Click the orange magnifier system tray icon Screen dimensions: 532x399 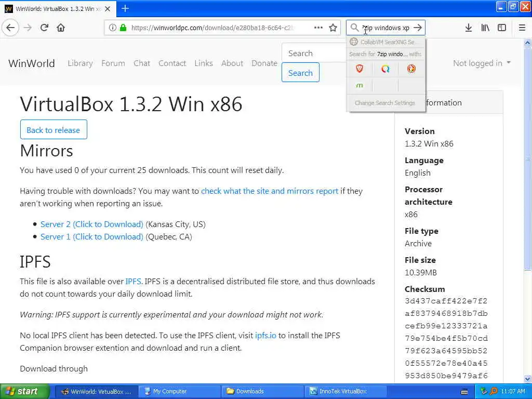point(494,391)
